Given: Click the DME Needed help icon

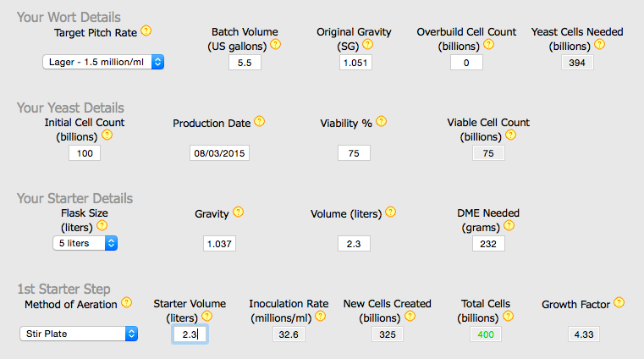Looking at the screenshot, I should click(509, 225).
